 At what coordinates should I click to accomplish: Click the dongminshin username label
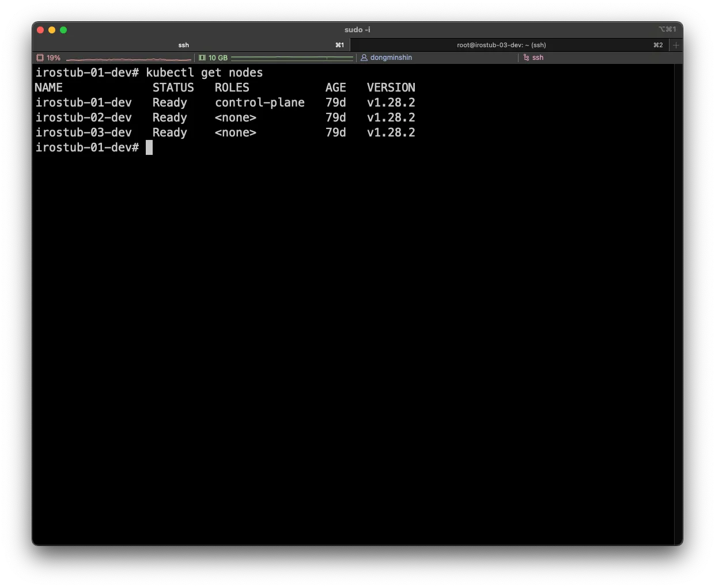(391, 58)
